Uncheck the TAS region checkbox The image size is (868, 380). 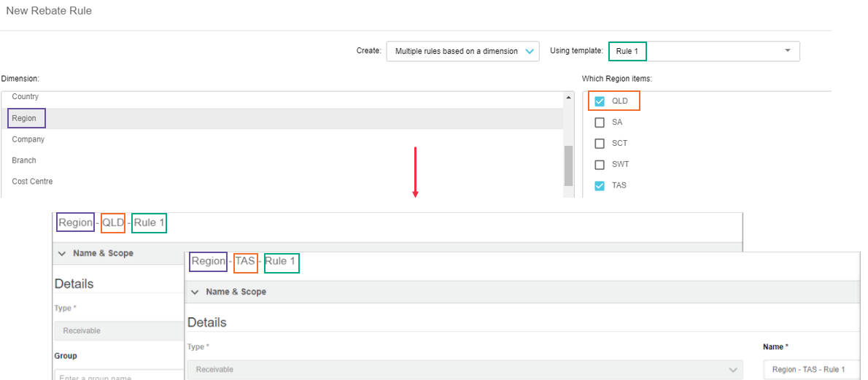point(599,185)
